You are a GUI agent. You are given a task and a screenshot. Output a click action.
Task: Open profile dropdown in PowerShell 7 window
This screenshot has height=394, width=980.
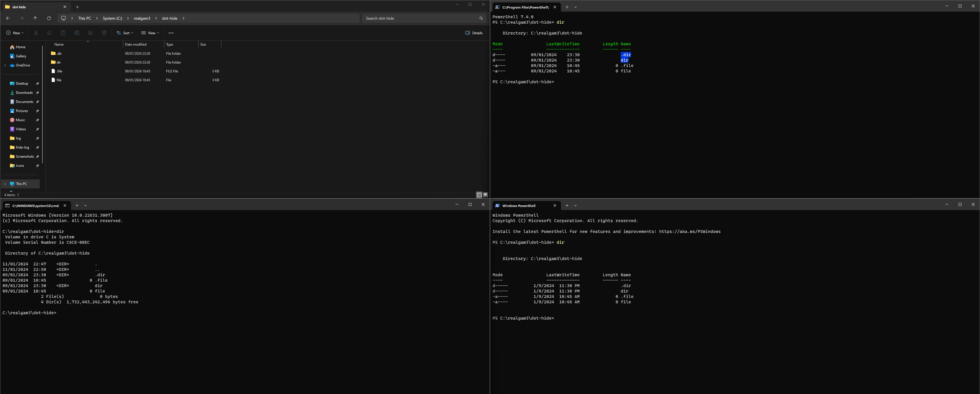575,7
